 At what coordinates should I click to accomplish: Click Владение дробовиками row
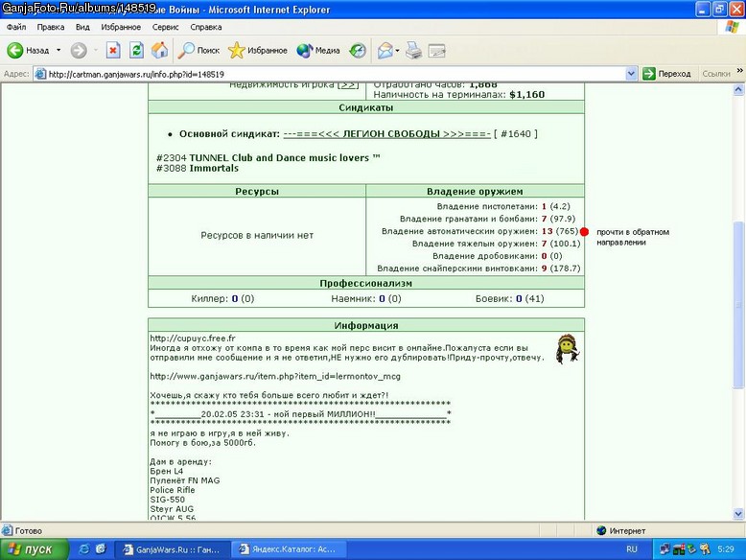click(x=498, y=256)
